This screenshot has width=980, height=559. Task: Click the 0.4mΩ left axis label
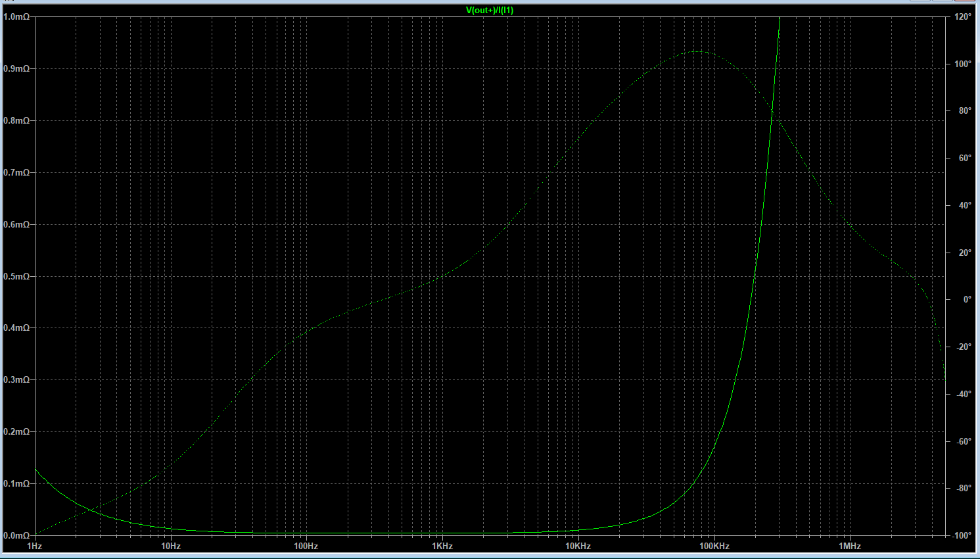pos(16,328)
